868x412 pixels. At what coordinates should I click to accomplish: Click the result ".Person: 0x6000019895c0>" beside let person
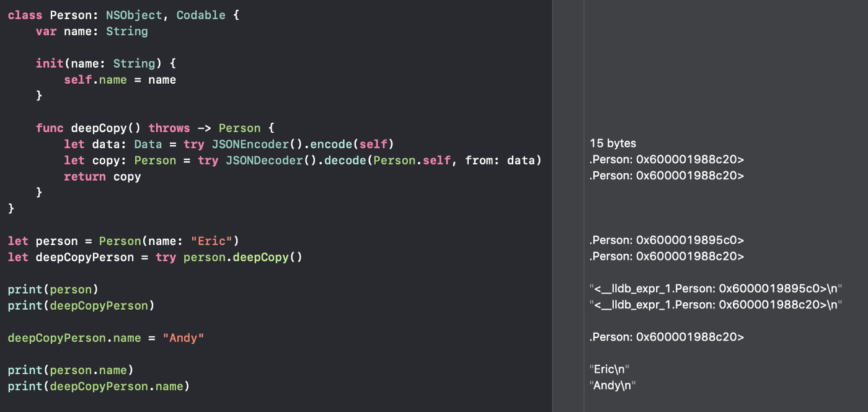click(x=666, y=241)
